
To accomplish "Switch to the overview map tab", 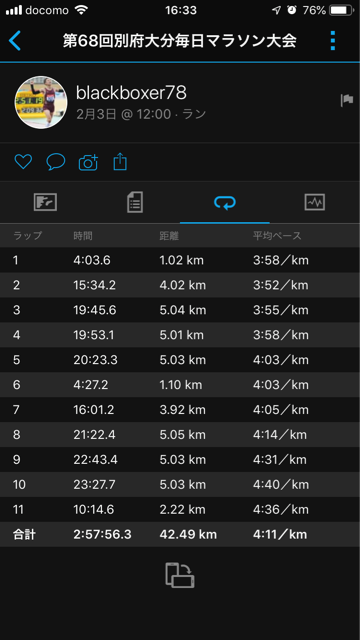I will [45, 202].
